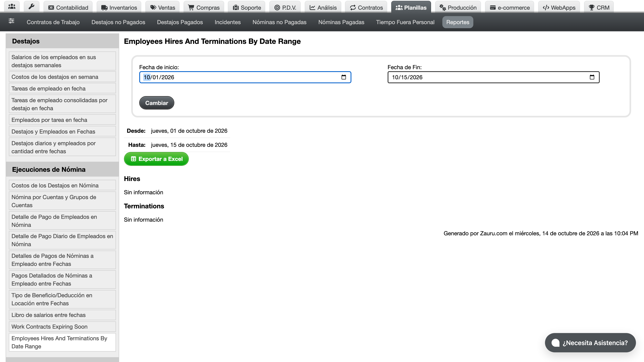
Task: Select the Planillas tab
Action: [411, 7]
